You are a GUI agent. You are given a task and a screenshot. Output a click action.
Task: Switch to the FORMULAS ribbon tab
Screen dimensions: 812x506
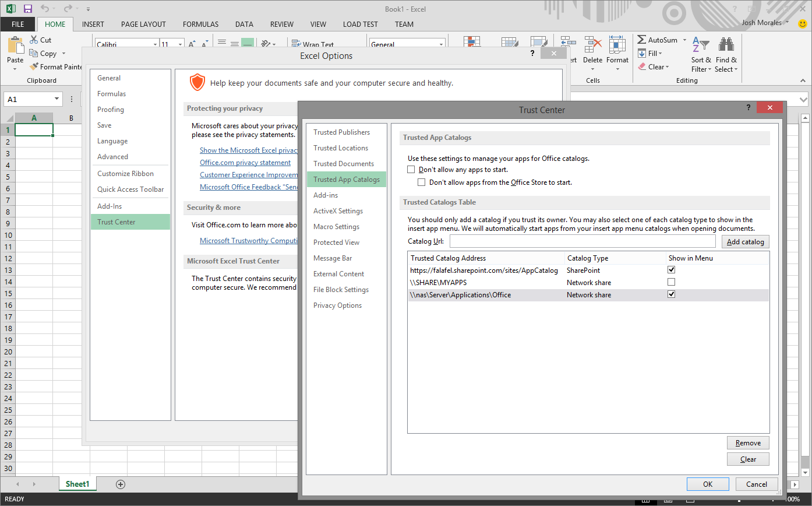click(x=200, y=24)
